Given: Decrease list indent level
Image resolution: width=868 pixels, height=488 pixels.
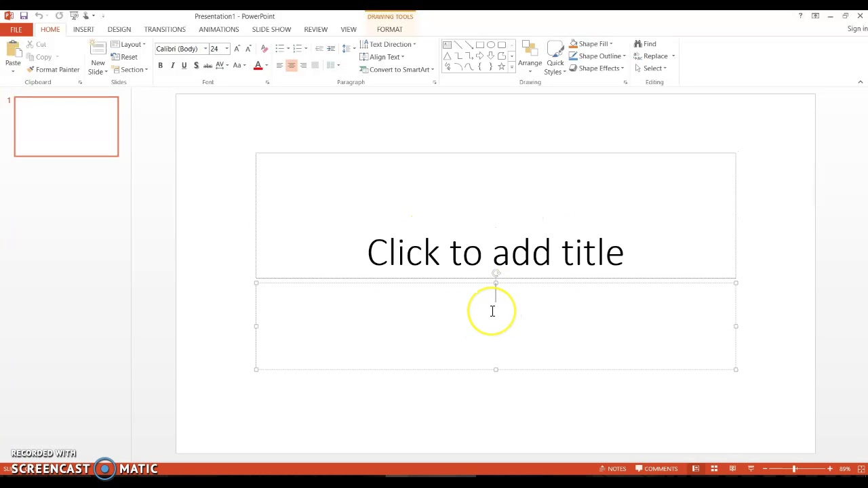Looking at the screenshot, I should pyautogui.click(x=319, y=49).
